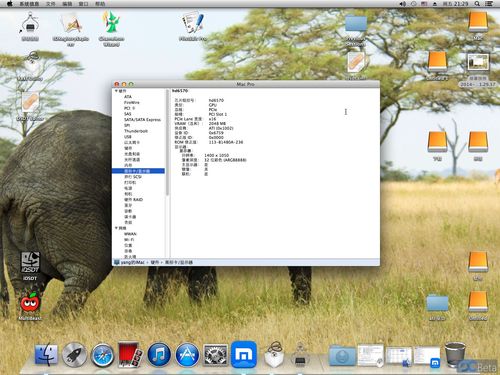Select the PlistEdit Pro desktop icon
500x375 pixels.
coord(193,26)
